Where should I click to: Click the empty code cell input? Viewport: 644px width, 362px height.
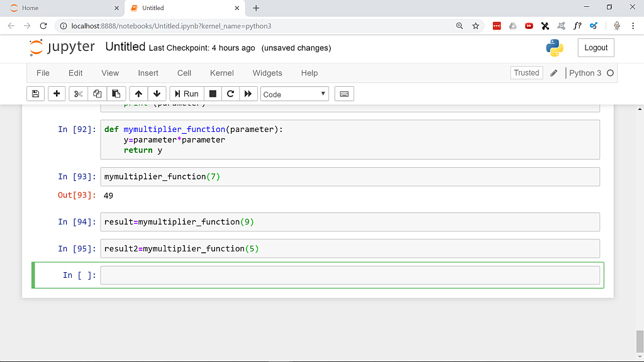(x=350, y=275)
